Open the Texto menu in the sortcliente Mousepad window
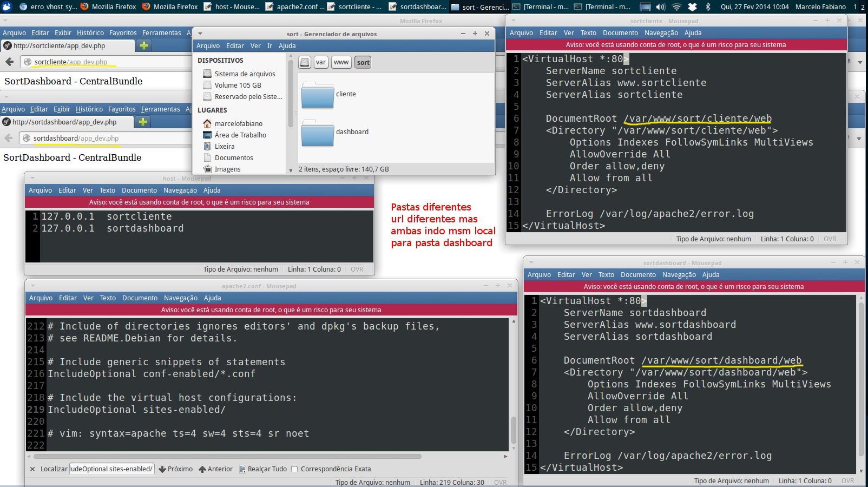The image size is (868, 487). [588, 32]
